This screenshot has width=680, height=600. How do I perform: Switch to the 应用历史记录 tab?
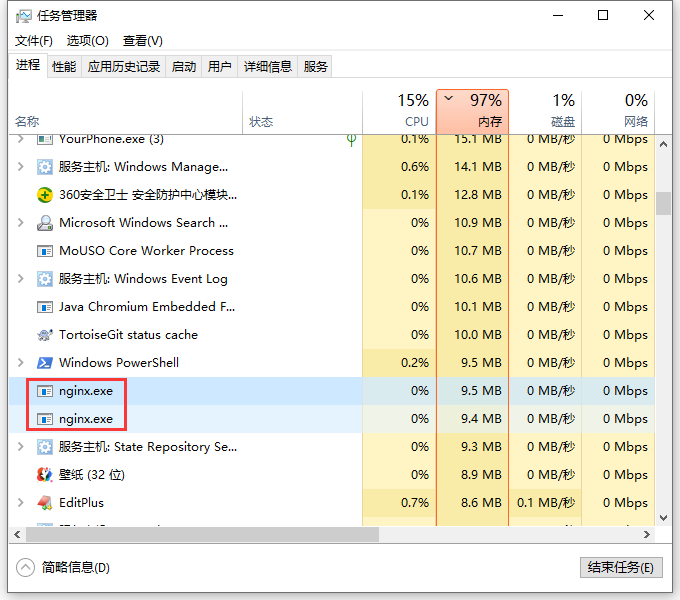click(124, 67)
